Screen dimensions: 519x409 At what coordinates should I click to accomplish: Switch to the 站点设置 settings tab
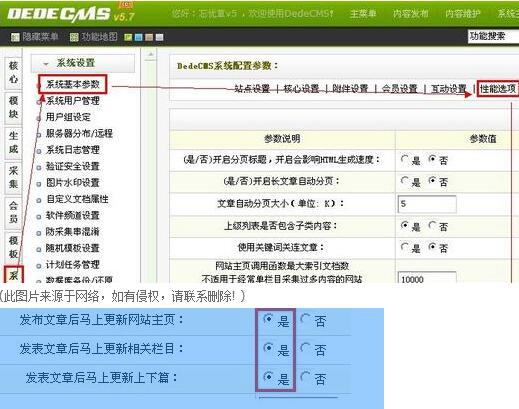pyautogui.click(x=252, y=89)
